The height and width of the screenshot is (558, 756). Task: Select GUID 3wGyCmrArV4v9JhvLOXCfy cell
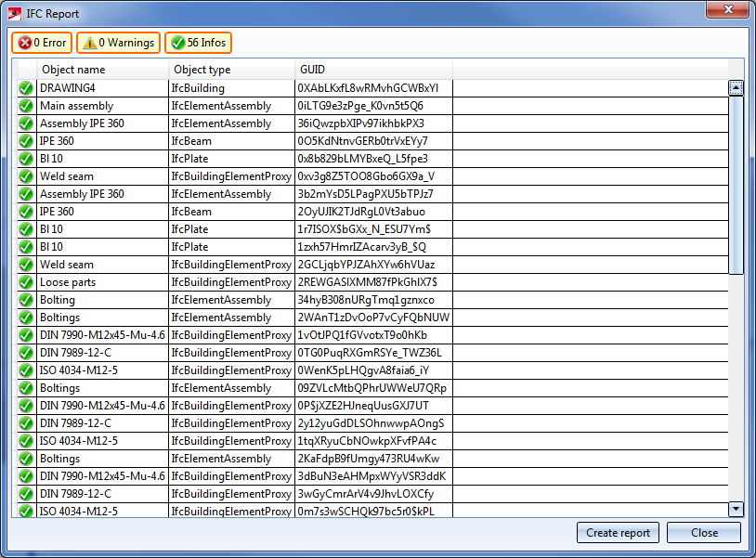click(x=373, y=494)
